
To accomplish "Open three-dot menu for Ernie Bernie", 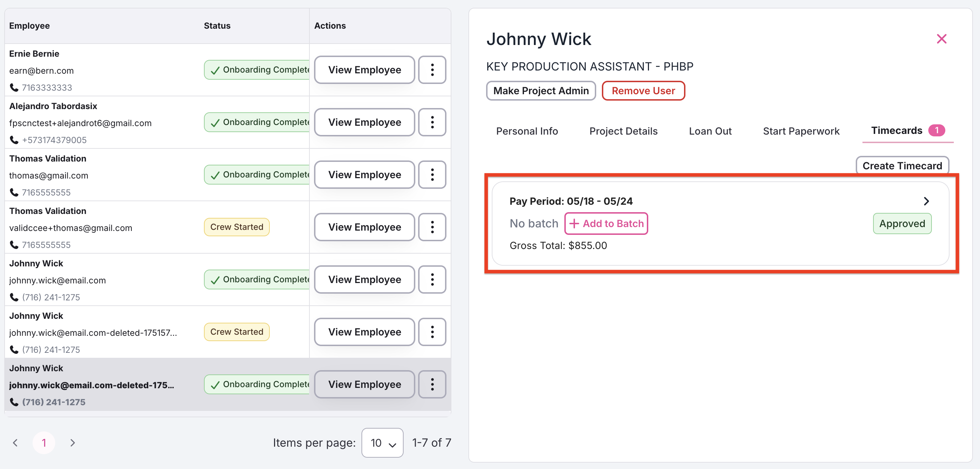I will point(432,70).
